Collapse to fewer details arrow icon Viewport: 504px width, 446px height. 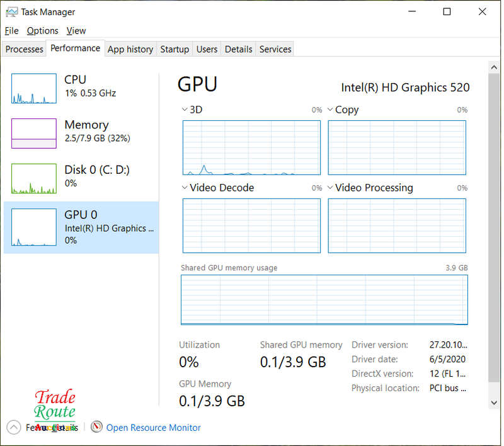coord(13,427)
